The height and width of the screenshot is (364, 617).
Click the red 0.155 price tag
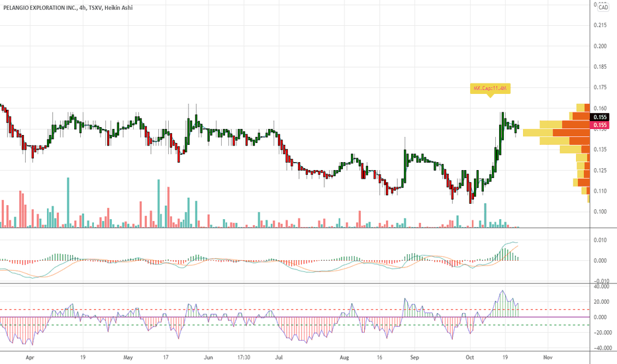[600, 125]
